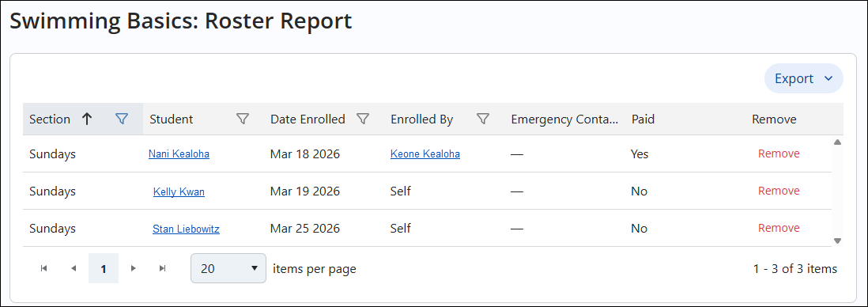The height and width of the screenshot is (307, 868).
Task: Click the Swimming Basics: Roster Report heading
Action: click(181, 21)
